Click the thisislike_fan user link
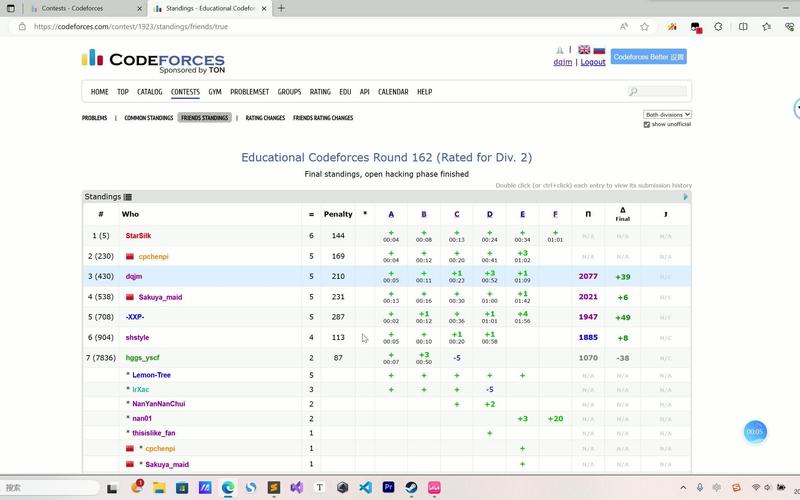Viewport: 800px width, 500px height. [x=154, y=433]
